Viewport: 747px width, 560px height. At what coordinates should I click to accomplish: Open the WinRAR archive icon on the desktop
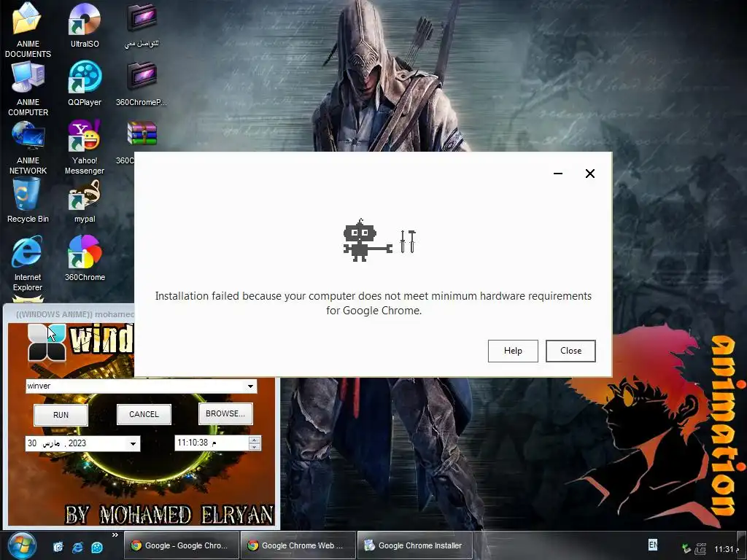click(142, 134)
